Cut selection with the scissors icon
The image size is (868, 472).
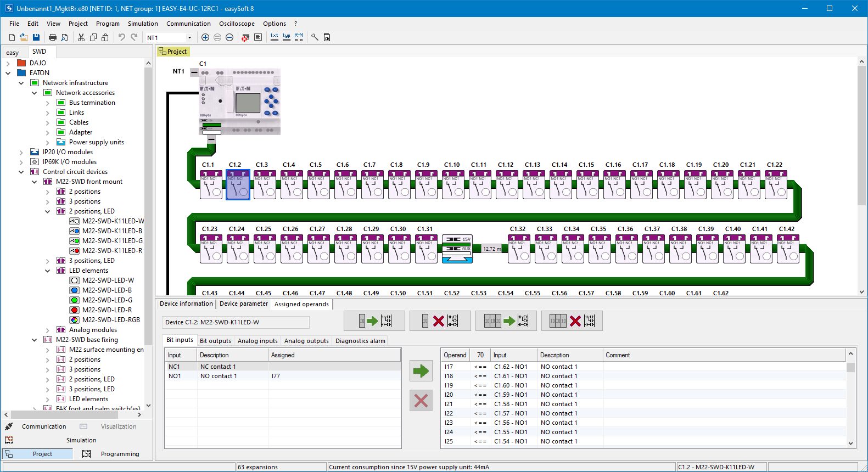[x=81, y=37]
